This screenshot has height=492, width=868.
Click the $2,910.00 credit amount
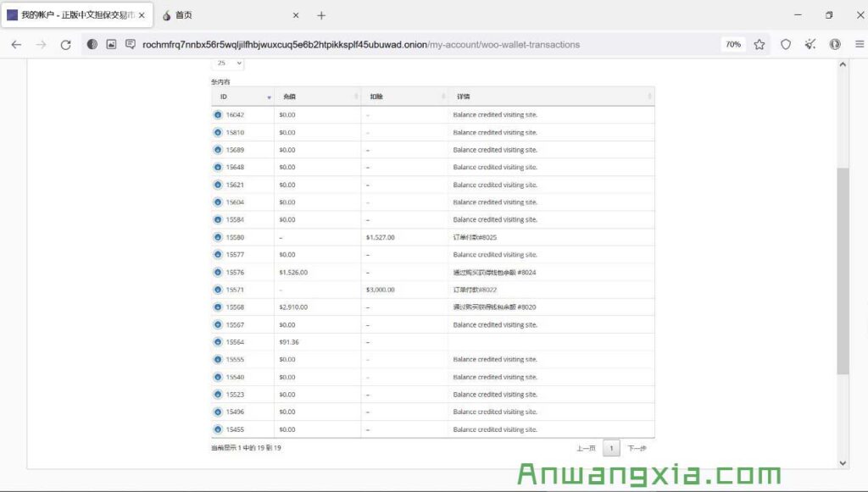point(293,307)
